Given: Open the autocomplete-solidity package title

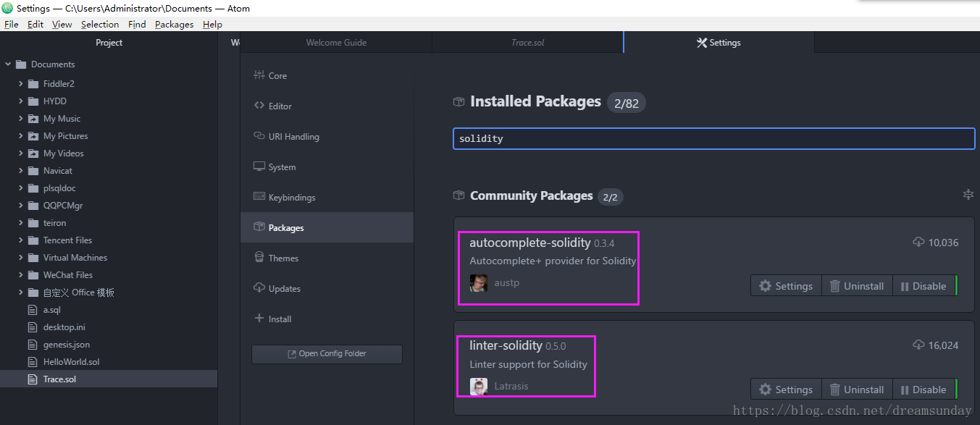Looking at the screenshot, I should point(530,243).
